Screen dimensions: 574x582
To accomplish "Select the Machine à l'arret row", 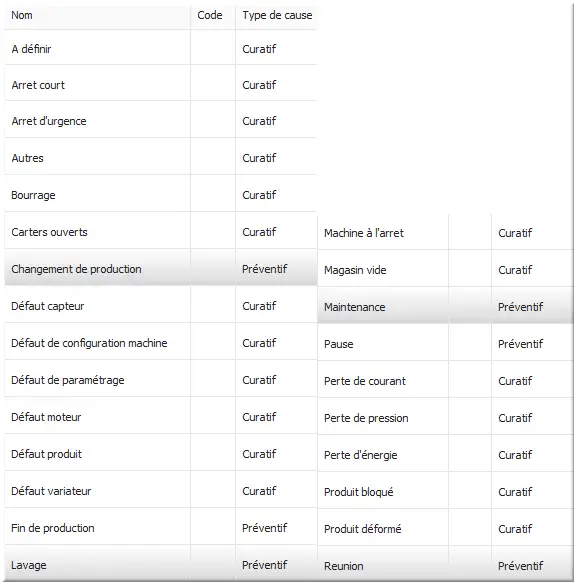I will 445,233.
